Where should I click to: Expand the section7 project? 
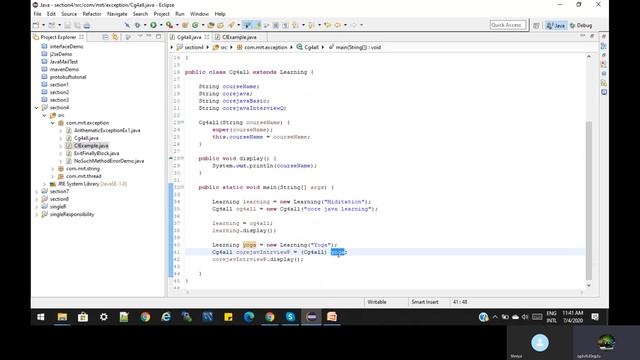[37, 191]
